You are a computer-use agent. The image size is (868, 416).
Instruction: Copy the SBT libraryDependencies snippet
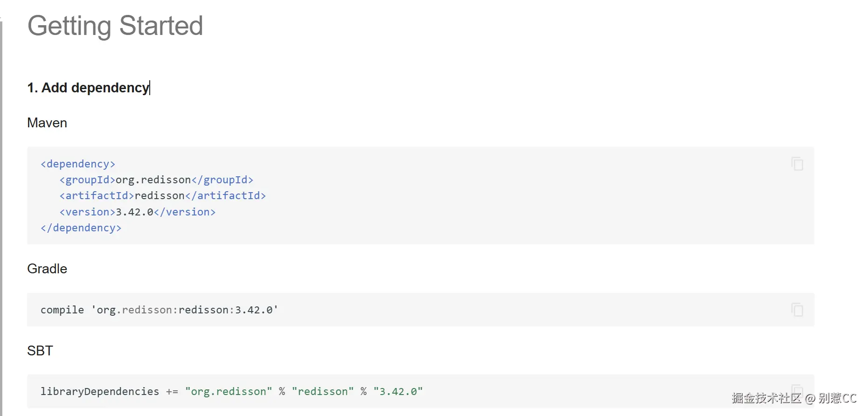pyautogui.click(x=797, y=390)
